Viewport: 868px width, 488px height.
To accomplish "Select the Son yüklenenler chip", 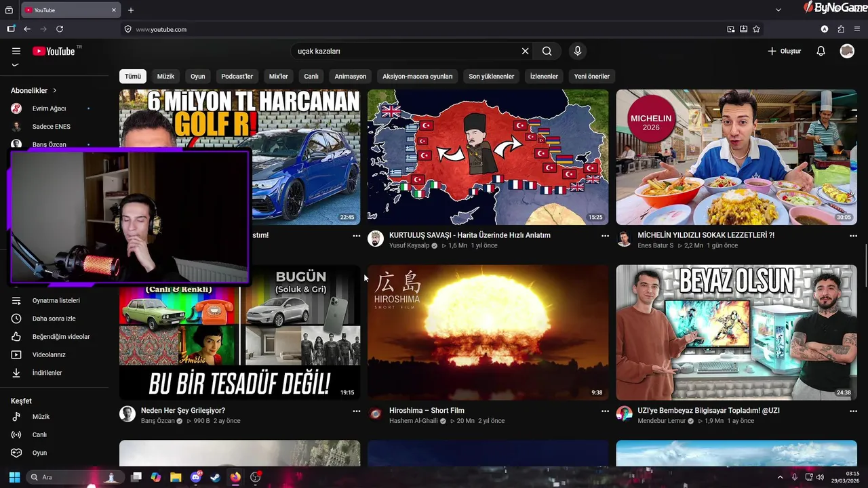I will (492, 77).
